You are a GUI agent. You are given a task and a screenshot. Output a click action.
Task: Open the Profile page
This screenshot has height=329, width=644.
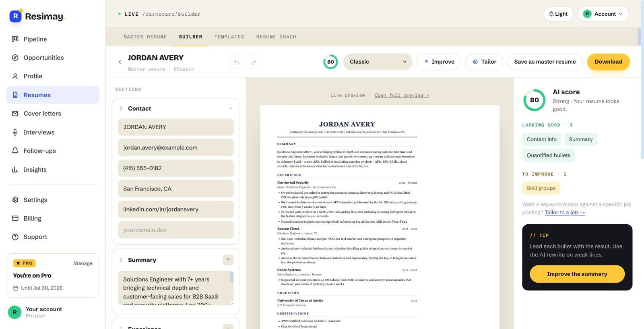[53, 76]
